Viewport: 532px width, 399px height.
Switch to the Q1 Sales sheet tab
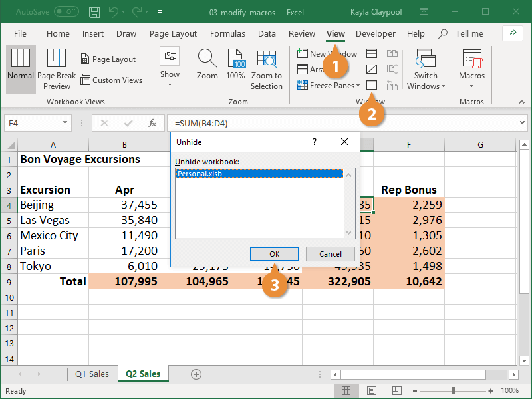[92, 374]
